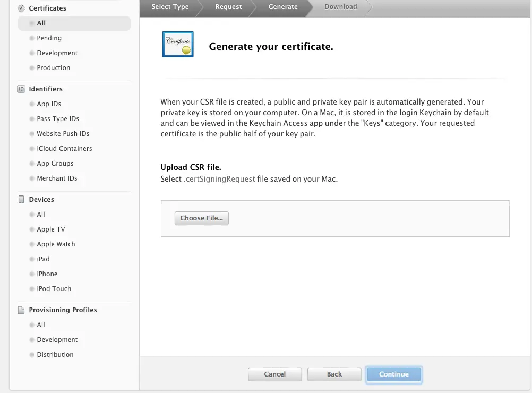Open Merchant IDs list
Viewport: 532px width, 393px height.
[x=57, y=178]
